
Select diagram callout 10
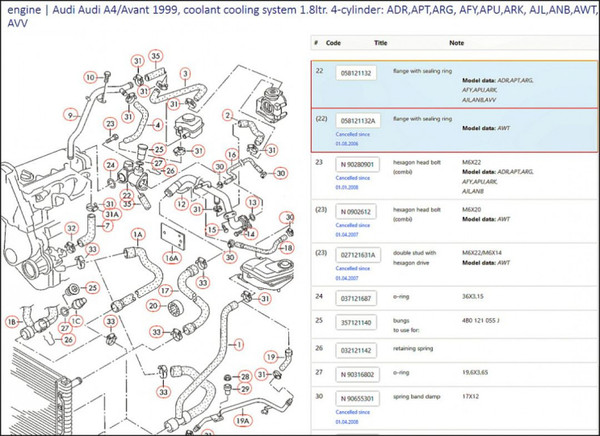tap(90, 77)
